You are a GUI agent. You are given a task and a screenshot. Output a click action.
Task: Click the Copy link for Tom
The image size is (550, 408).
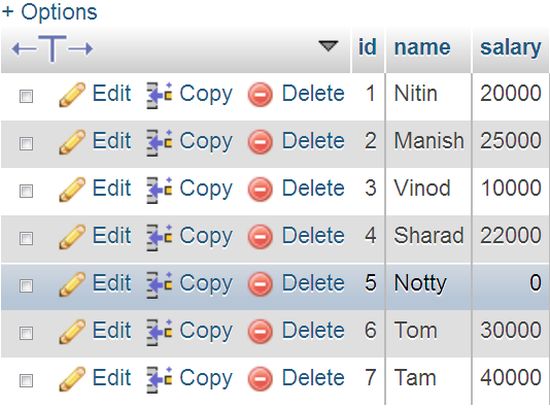pyautogui.click(x=206, y=331)
